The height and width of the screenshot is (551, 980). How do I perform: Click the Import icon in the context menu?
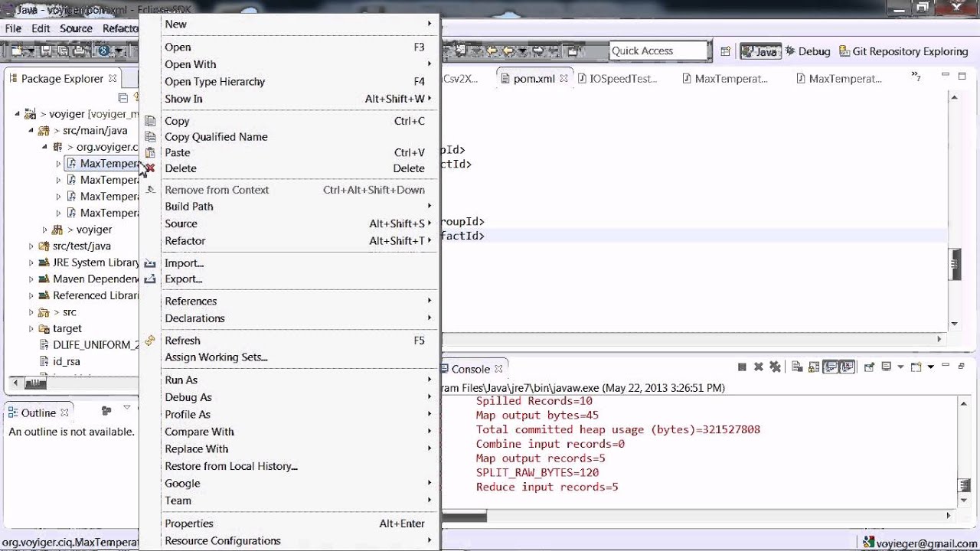click(150, 263)
